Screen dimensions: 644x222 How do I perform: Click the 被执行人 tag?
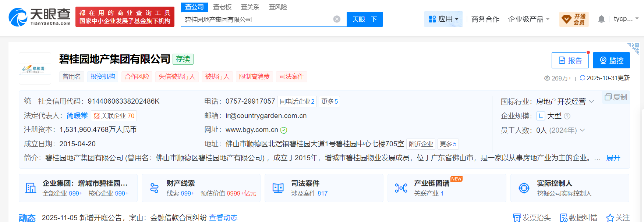point(217,76)
